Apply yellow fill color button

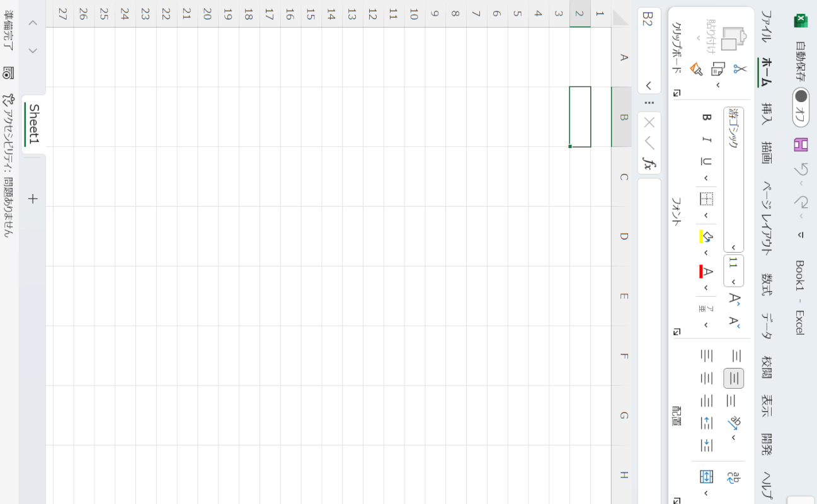[706, 236]
